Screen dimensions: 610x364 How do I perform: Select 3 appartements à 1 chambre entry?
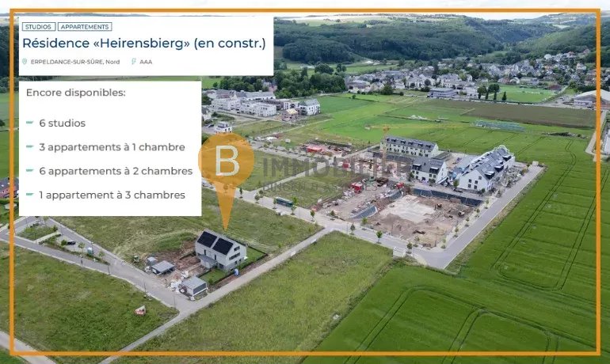tap(112, 147)
